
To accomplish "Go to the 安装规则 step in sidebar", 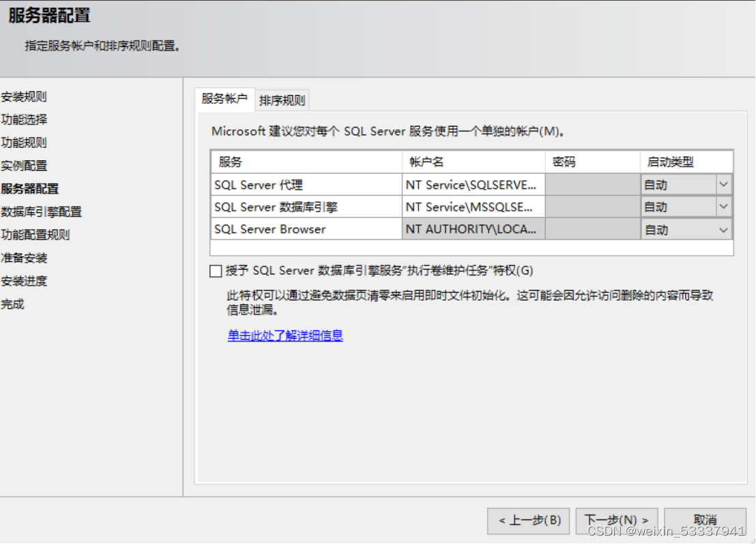I will (24, 97).
